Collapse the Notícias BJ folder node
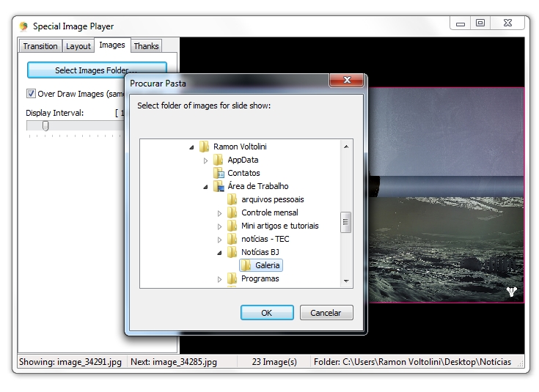Viewport: 539px width, 392px height. [219, 253]
